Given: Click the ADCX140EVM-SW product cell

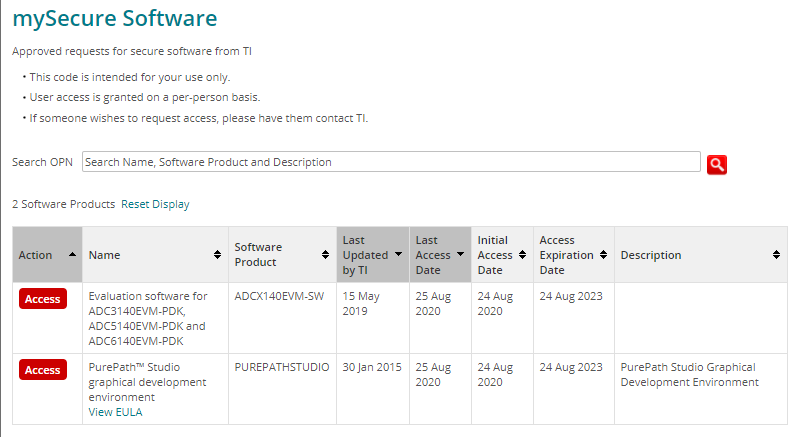Looking at the screenshot, I should (x=279, y=296).
